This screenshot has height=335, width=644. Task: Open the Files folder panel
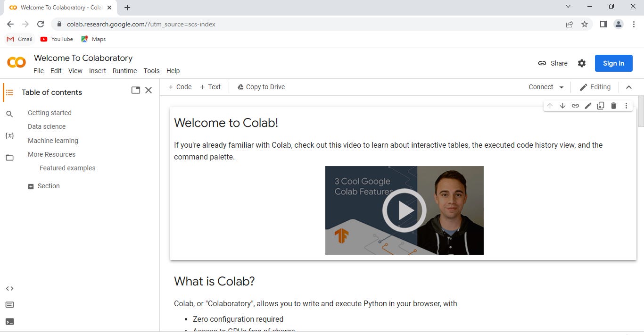pos(9,158)
